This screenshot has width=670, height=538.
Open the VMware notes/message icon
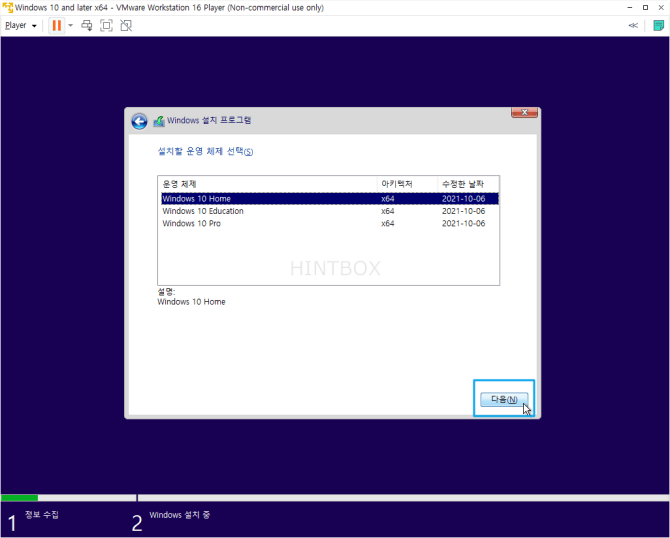tap(658, 26)
